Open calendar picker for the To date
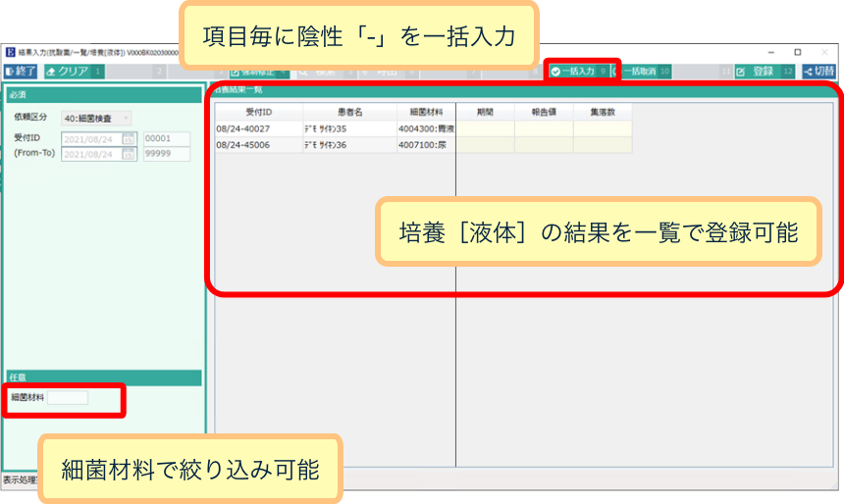Image resolution: width=844 pixels, height=504 pixels. pyautogui.click(x=129, y=154)
